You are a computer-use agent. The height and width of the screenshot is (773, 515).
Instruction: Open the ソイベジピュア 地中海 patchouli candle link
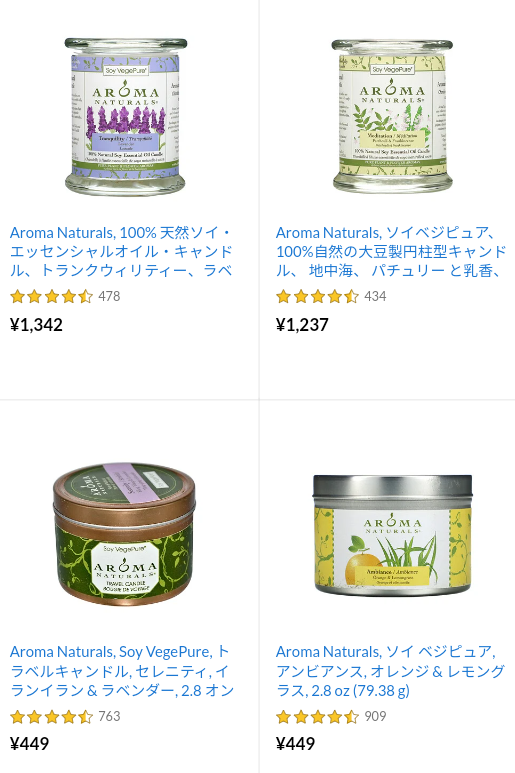tap(391, 251)
